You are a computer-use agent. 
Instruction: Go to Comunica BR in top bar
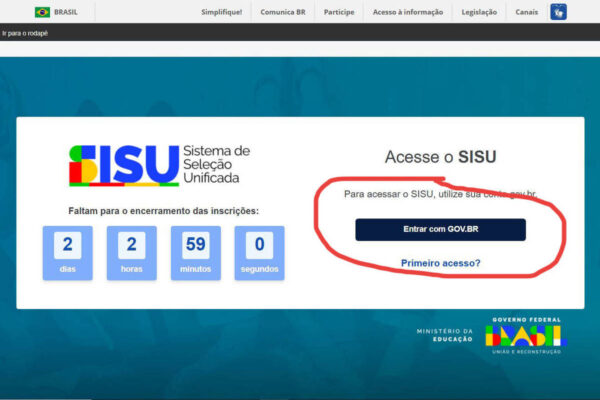coord(284,12)
